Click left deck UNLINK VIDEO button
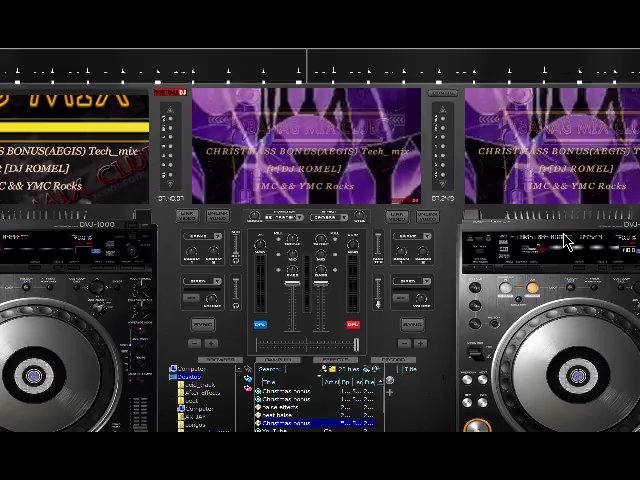 pyautogui.click(x=217, y=216)
